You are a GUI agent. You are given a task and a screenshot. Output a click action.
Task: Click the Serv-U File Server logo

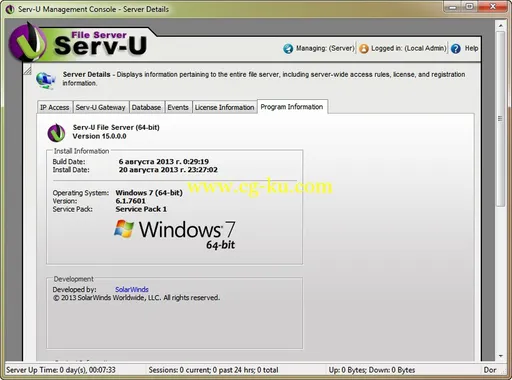[x=78, y=43]
